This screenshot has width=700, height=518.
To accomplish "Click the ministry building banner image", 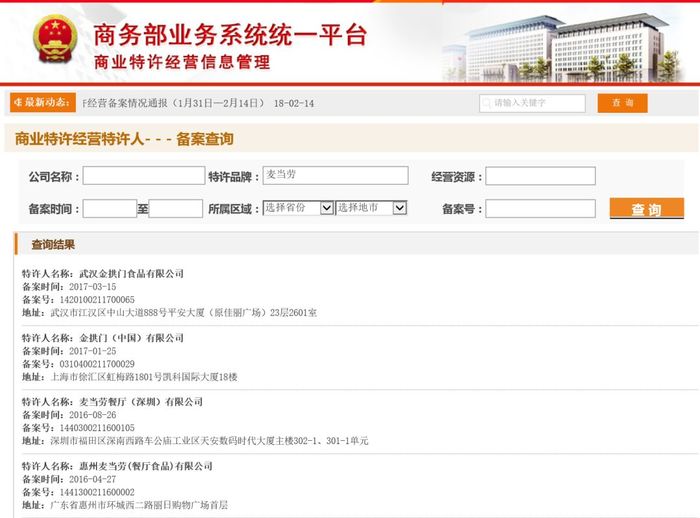I will point(565,47).
